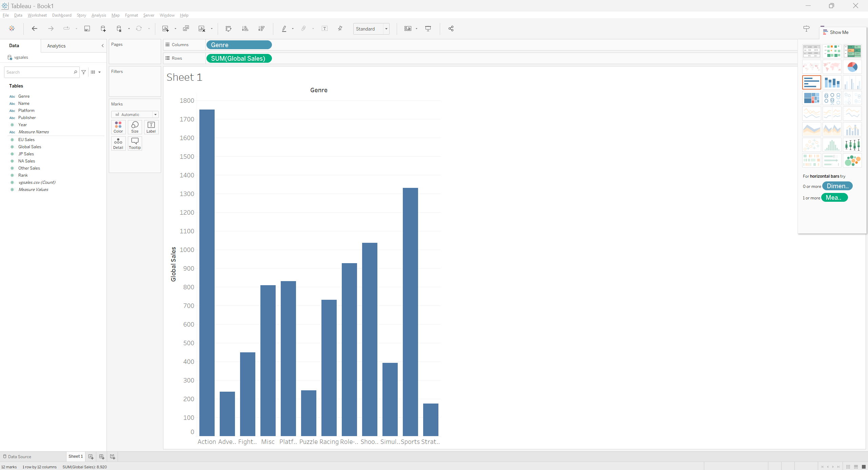Click the Undo back arrow

(x=34, y=28)
